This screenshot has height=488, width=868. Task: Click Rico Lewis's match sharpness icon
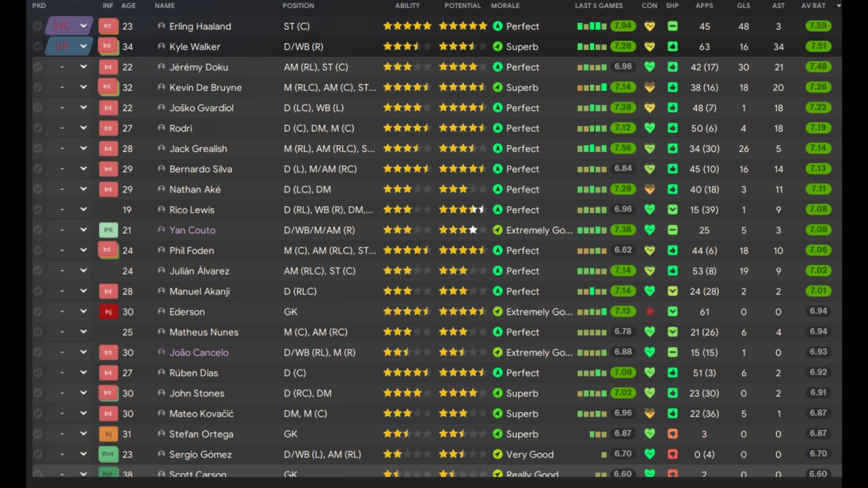(672, 209)
